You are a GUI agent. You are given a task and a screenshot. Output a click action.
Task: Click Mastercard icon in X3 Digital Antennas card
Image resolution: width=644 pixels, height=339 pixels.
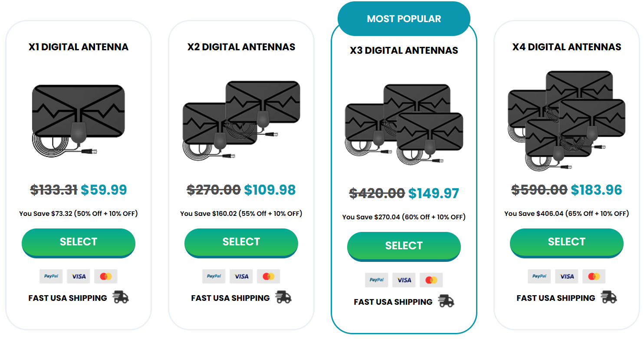[431, 280]
